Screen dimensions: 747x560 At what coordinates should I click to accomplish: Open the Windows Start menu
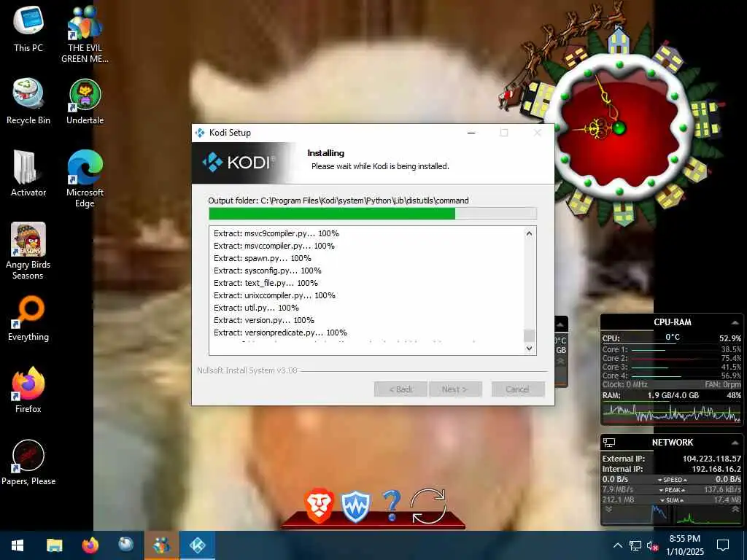tap(18, 545)
